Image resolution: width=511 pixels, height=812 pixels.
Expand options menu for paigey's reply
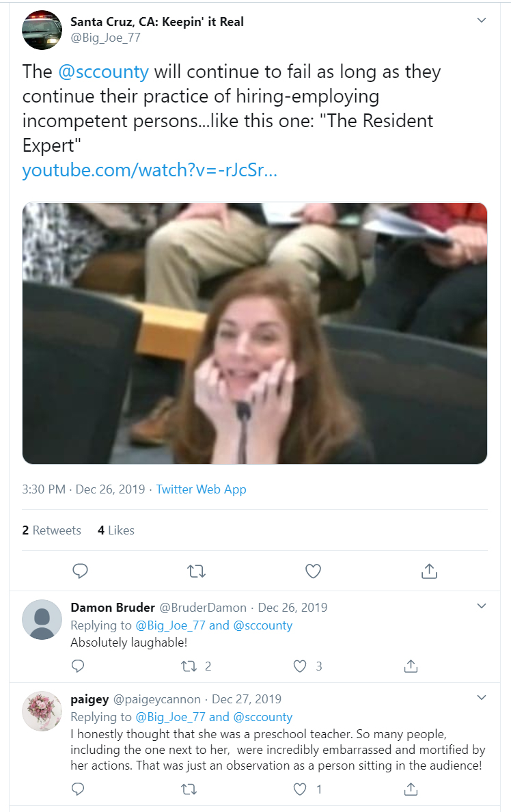[482, 698]
